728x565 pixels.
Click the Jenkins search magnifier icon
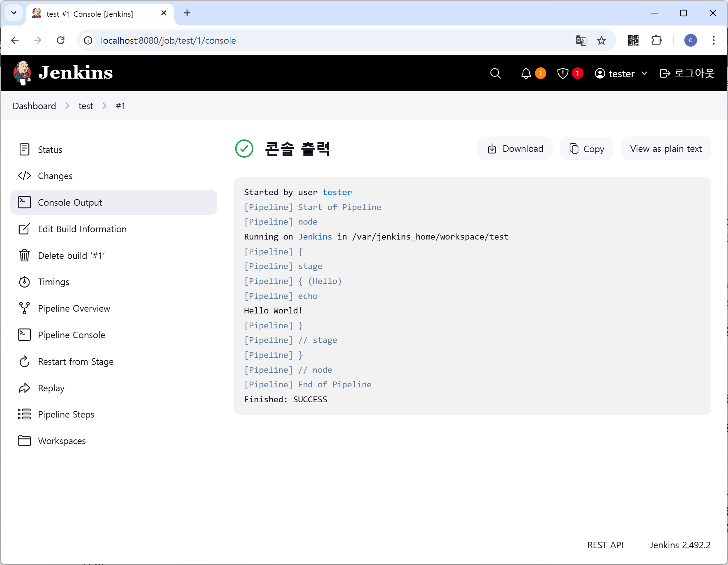tap(495, 74)
